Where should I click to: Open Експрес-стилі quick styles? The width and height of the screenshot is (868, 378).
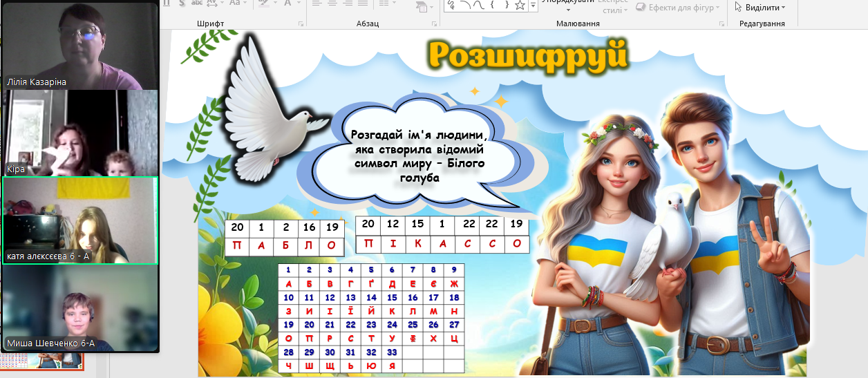coord(612,6)
